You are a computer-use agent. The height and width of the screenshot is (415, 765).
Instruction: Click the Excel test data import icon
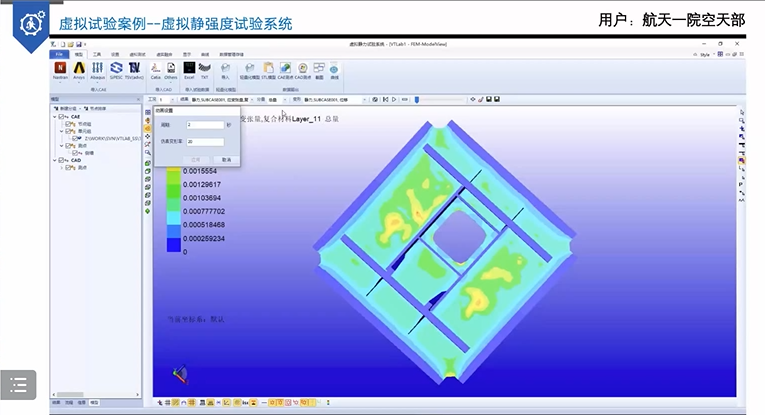pos(189,70)
